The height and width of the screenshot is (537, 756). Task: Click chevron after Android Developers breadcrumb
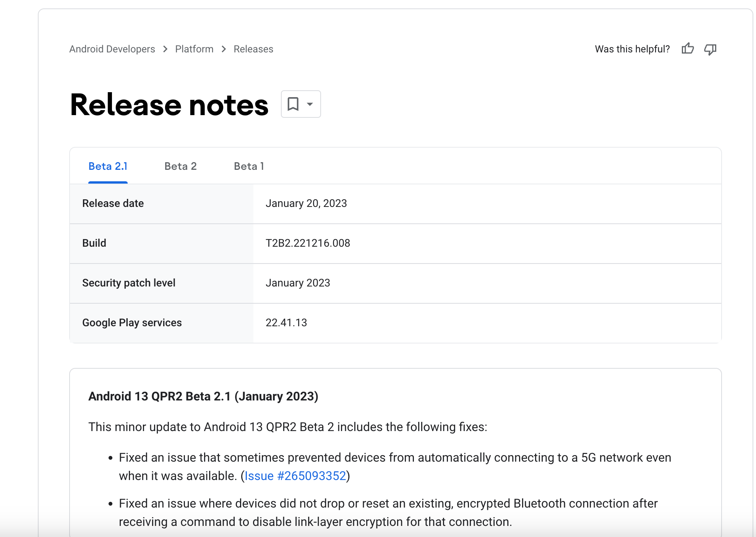coord(165,49)
